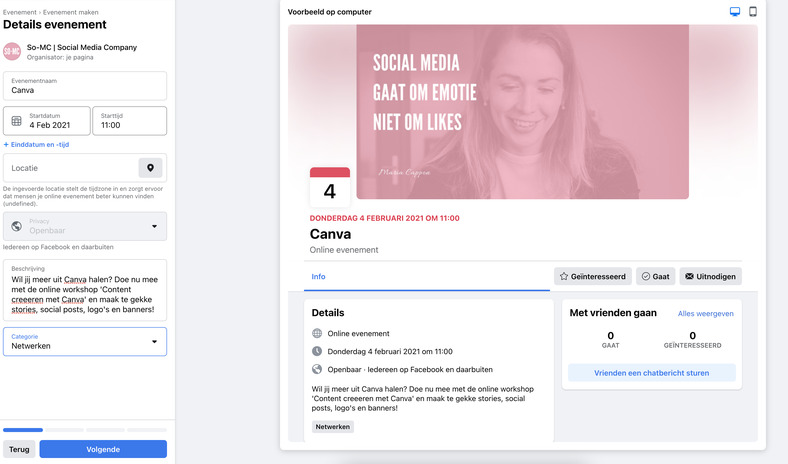This screenshot has width=788, height=464.
Task: Click the Geïnteresseerd button
Action: tap(593, 276)
